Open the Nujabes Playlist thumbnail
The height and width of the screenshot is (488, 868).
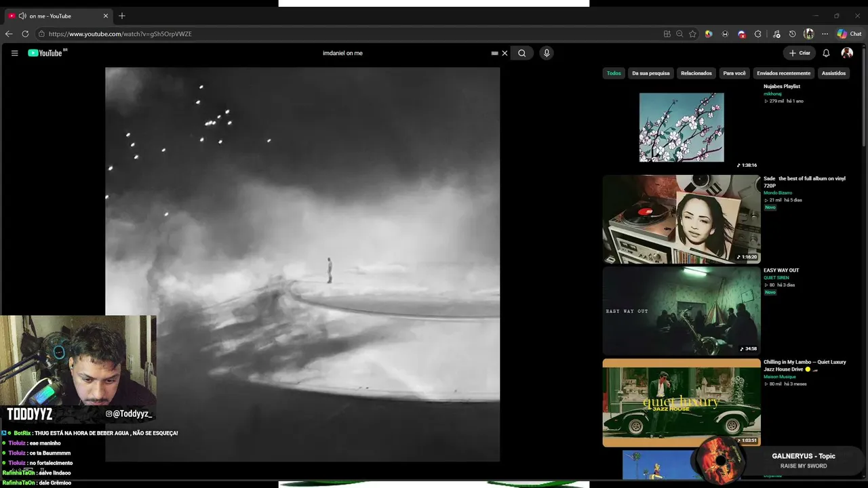coord(682,127)
